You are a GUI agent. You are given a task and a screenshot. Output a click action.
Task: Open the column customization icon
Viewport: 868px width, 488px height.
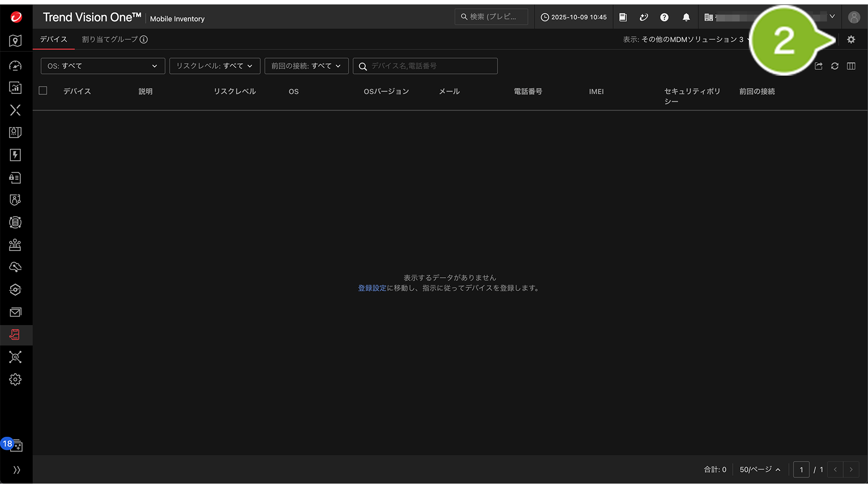[x=851, y=66]
